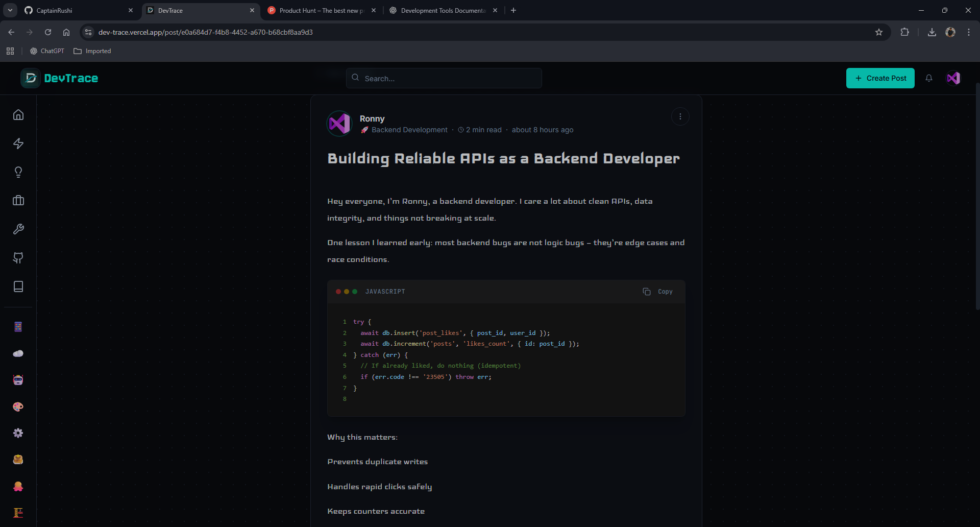Click the reading list book icon

coord(18,286)
